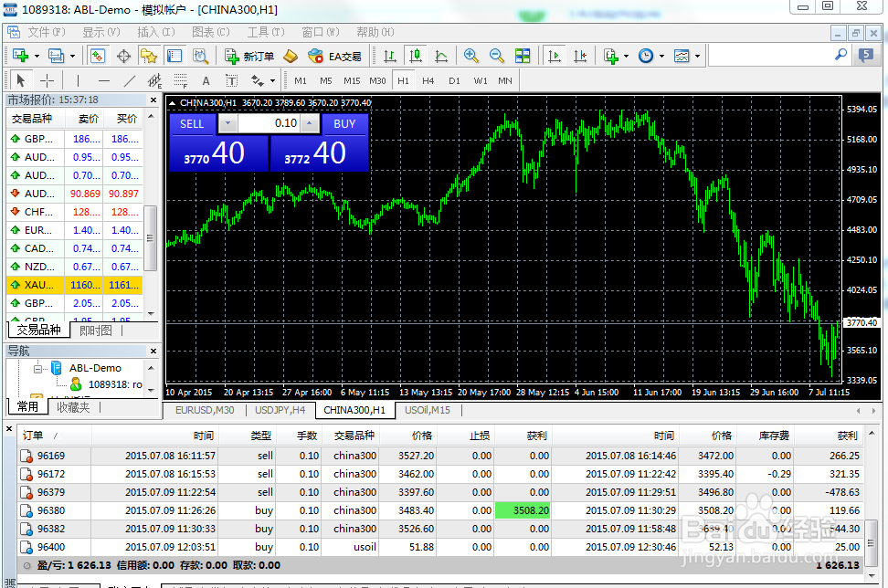Switch to M5 timeframe
The image size is (888, 588).
click(325, 80)
